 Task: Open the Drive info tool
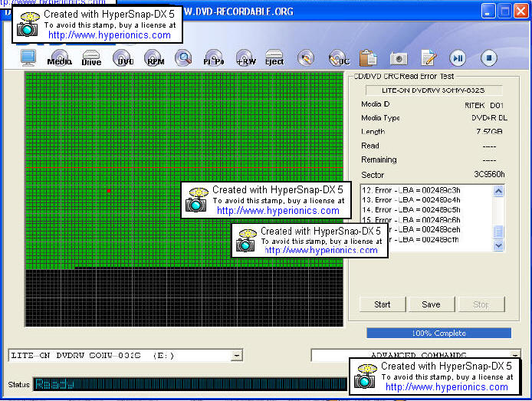click(91, 58)
